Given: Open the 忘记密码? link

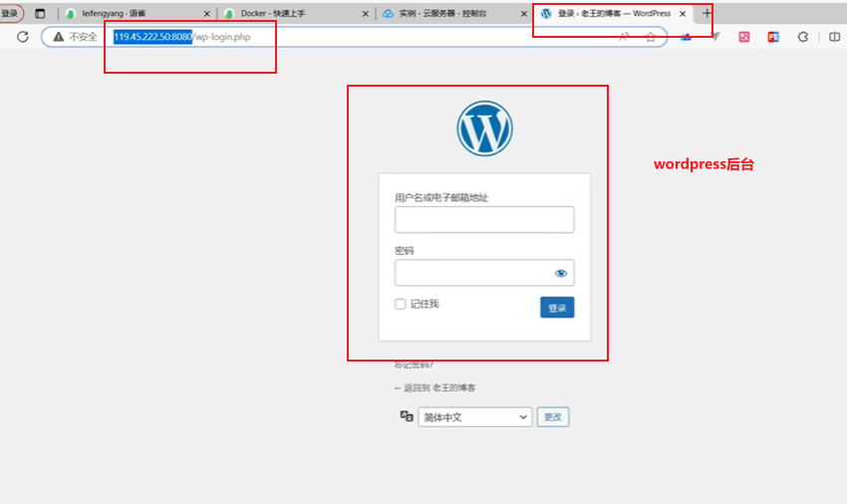Looking at the screenshot, I should point(414,365).
